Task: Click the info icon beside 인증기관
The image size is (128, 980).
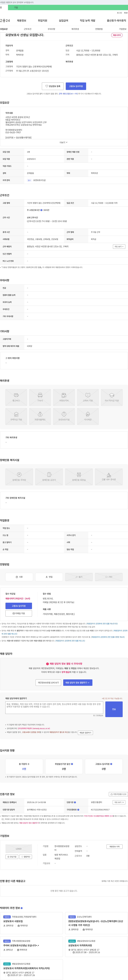Action: [x=75, y=802]
